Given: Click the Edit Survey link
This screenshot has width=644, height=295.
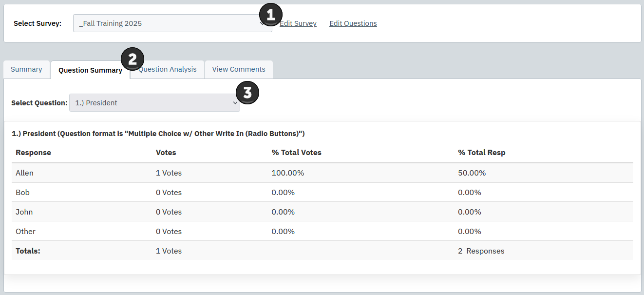Looking at the screenshot, I should point(299,23).
